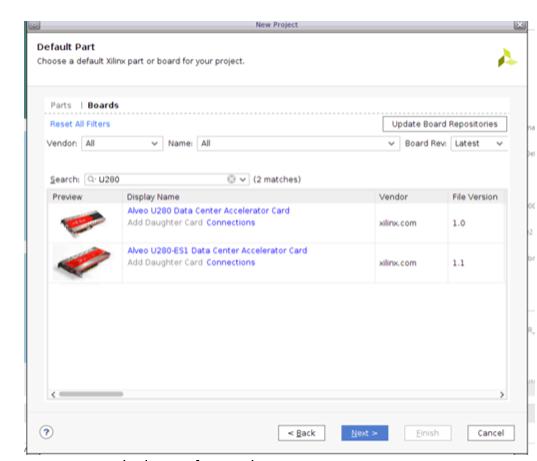Switch to the Parts tab
Viewport: 537px width, 461px height.
61,105
